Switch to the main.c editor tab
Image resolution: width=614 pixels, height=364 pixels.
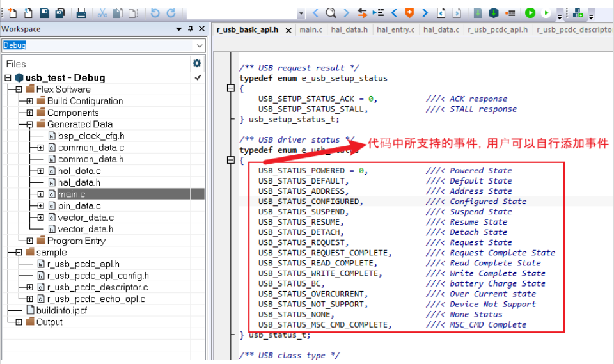311,30
